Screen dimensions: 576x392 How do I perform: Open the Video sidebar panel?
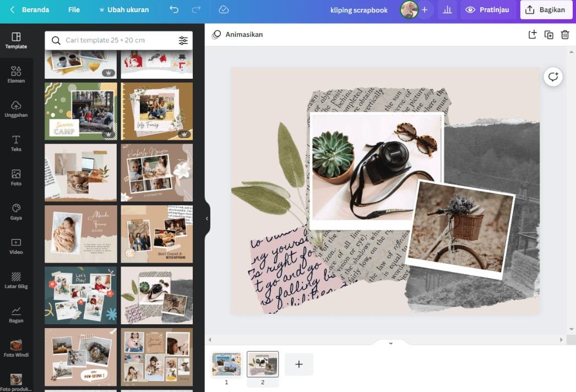pos(16,246)
